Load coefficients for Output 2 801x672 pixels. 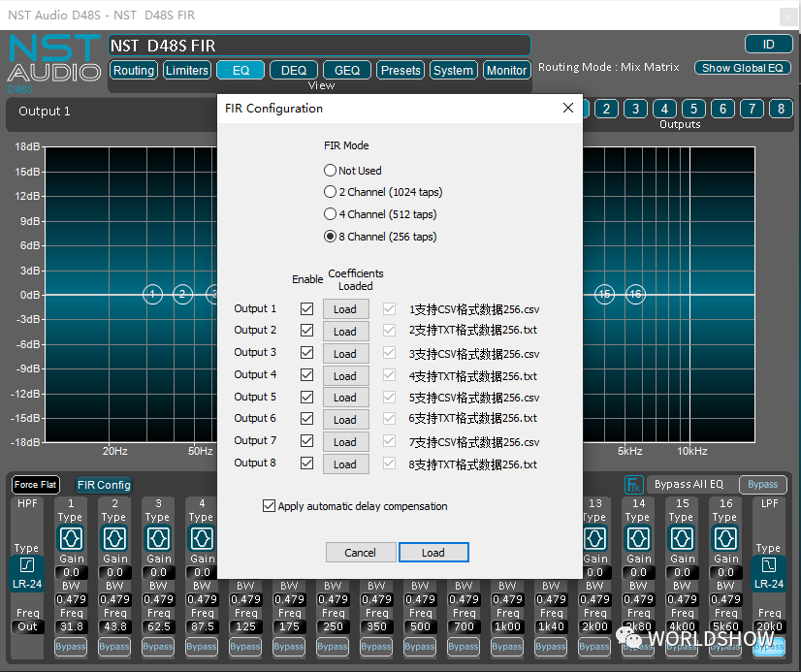click(345, 332)
